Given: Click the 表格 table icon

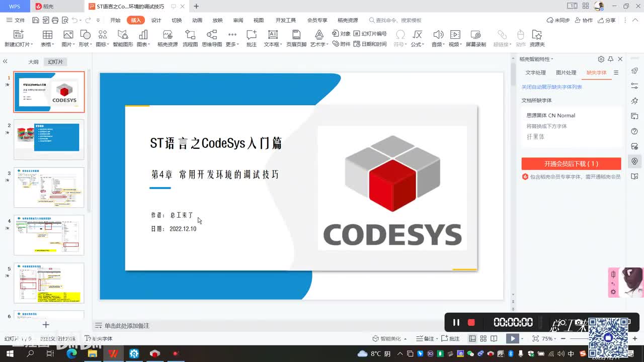Looking at the screenshot, I should coord(47,35).
